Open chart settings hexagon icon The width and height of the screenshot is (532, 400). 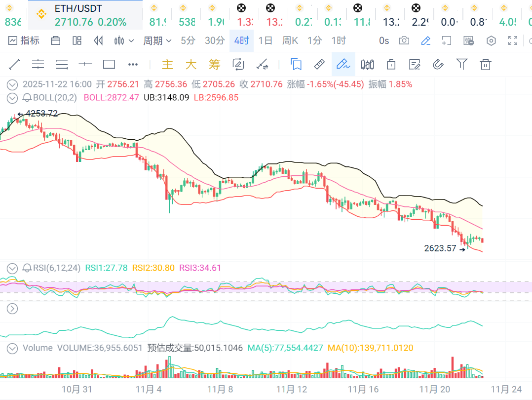tap(491, 40)
